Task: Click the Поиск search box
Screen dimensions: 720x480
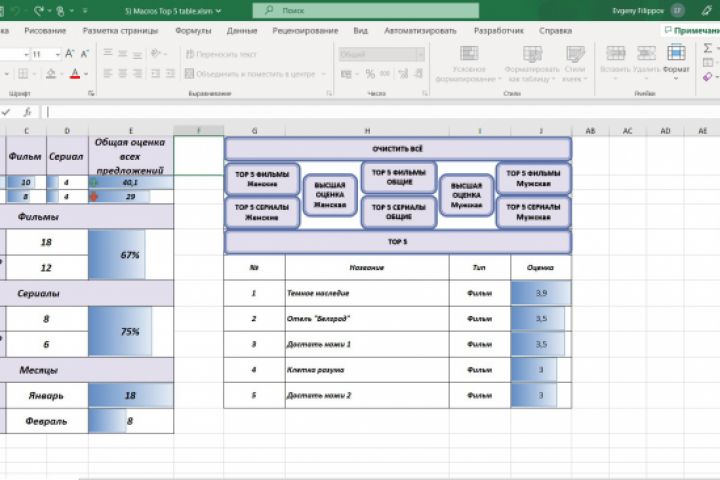Action: click(x=366, y=10)
